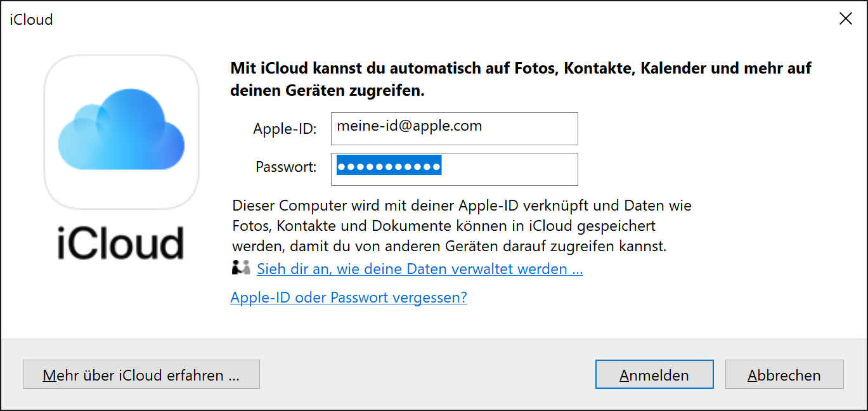Click the blue iCloud cloud logo
Viewport: 868px width, 411px height.
(x=121, y=131)
